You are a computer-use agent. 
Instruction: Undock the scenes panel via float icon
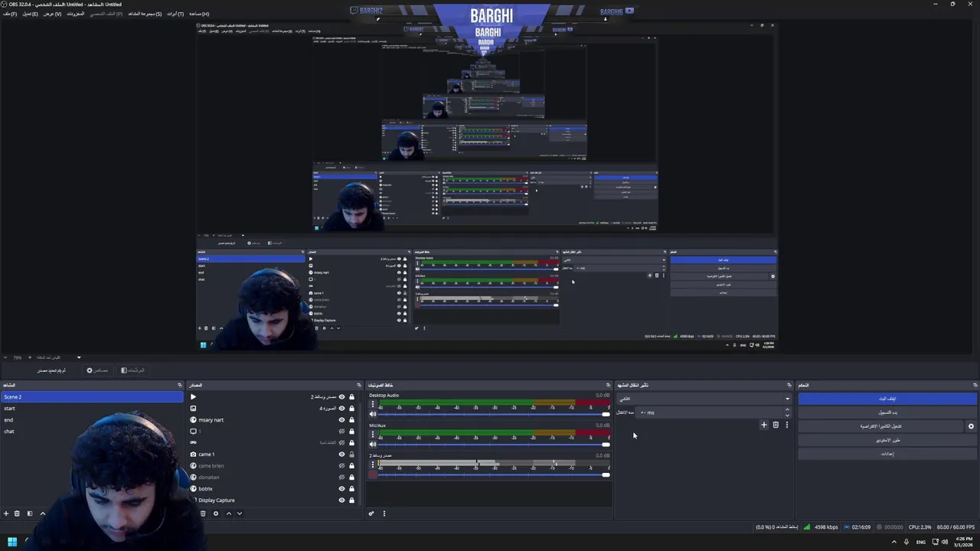pos(180,385)
